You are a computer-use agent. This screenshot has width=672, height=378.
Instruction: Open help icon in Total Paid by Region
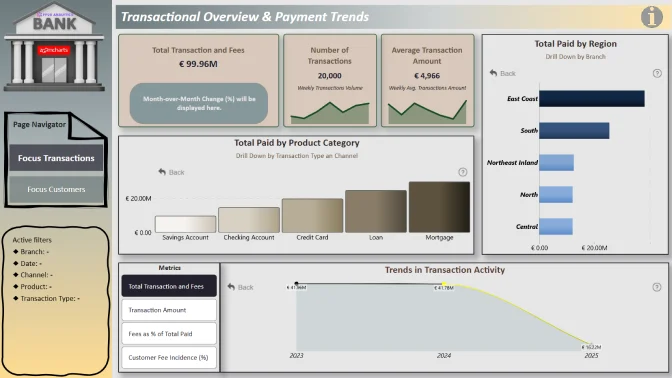(x=657, y=73)
